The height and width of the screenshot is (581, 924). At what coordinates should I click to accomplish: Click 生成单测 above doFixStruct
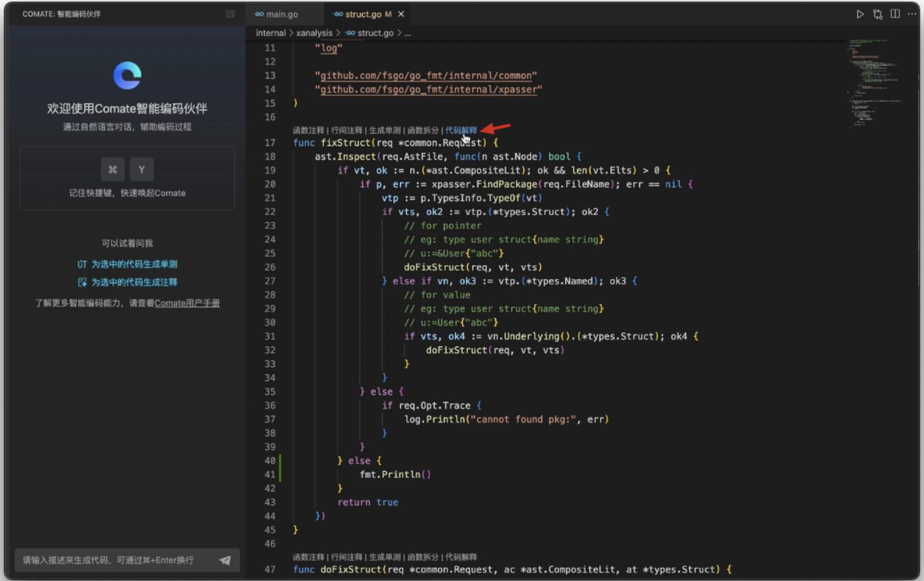point(385,557)
